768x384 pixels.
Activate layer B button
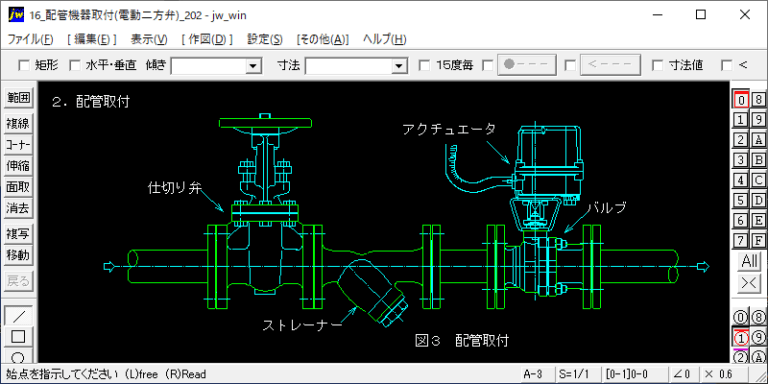[758, 160]
